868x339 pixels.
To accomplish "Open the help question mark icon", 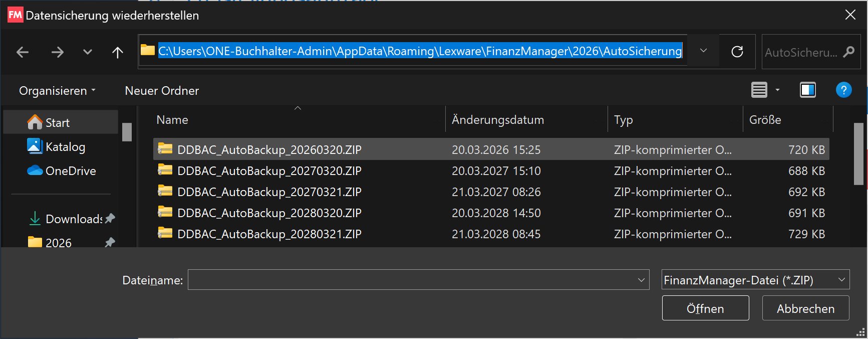I will [843, 90].
